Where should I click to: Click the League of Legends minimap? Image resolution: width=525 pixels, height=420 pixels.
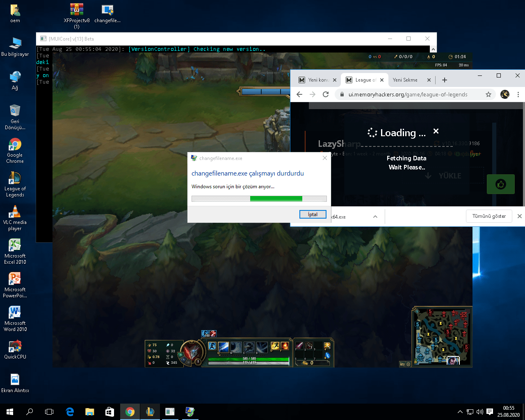point(442,336)
